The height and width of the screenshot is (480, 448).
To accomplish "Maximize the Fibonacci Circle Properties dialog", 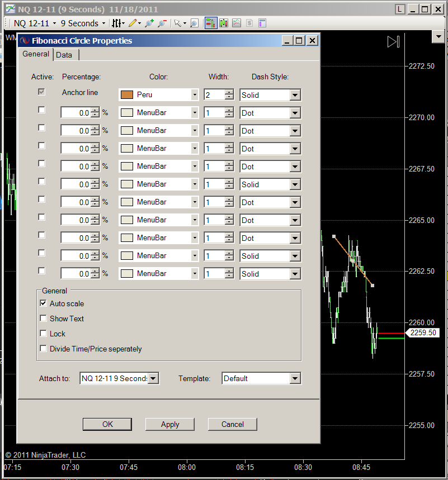I will tap(299, 41).
